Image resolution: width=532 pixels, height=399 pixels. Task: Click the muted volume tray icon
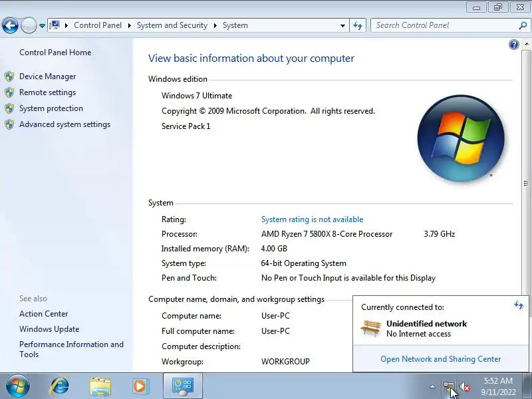[x=465, y=386]
